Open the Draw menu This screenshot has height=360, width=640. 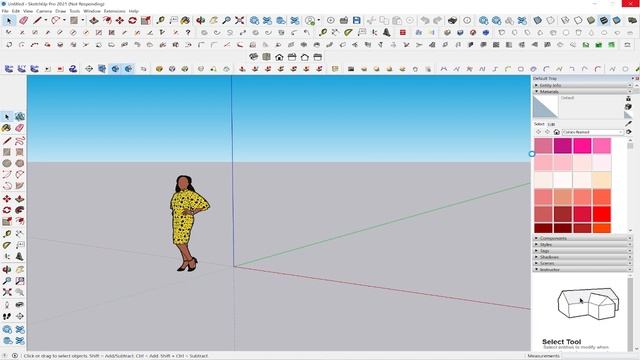point(60,11)
